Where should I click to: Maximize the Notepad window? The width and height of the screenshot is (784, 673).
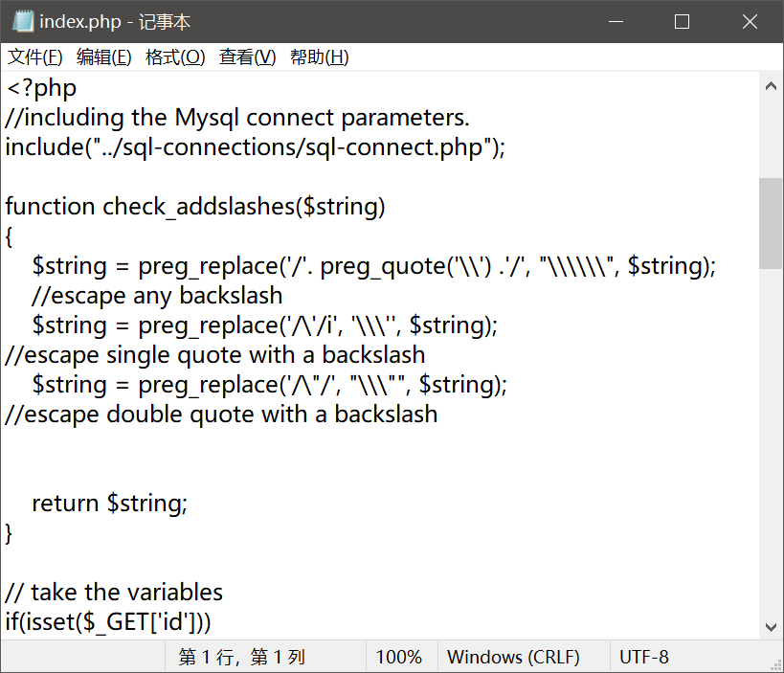(x=682, y=22)
